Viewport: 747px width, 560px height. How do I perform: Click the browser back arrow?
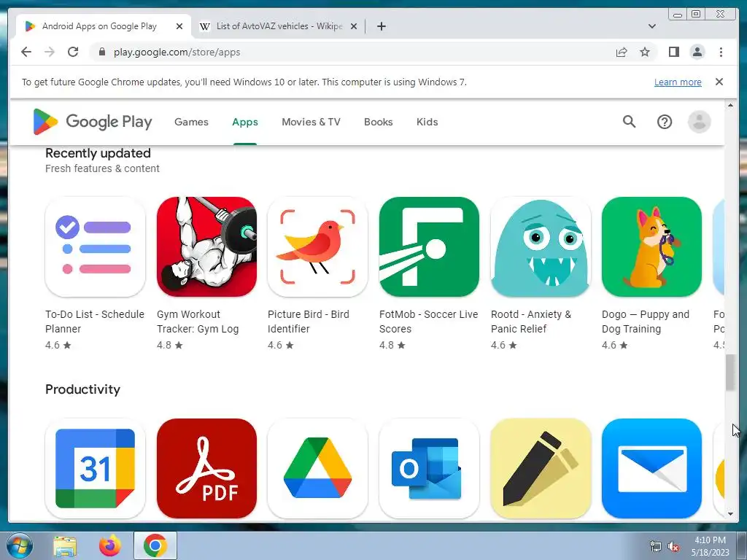click(26, 52)
